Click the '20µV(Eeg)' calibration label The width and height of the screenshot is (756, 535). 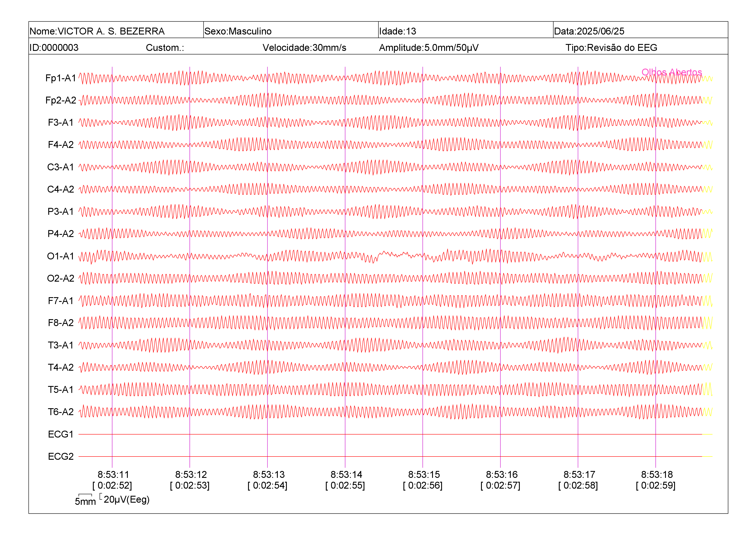127,499
